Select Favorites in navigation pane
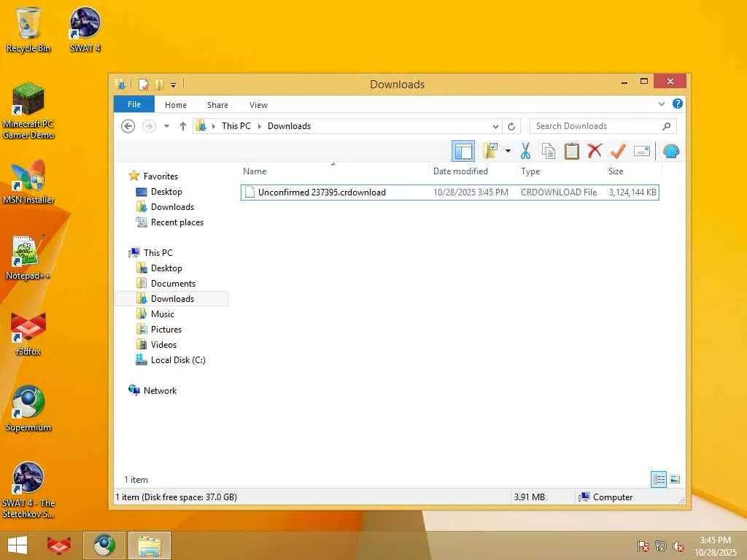747x560 pixels. 160,176
